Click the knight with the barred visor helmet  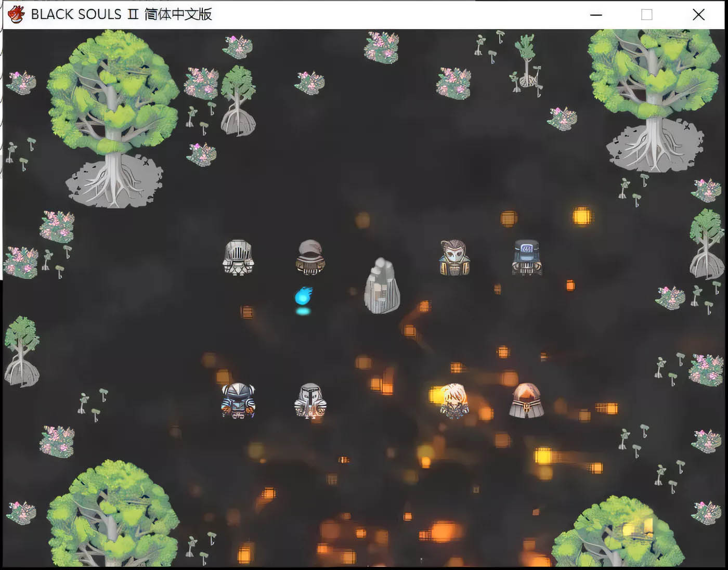(238, 257)
